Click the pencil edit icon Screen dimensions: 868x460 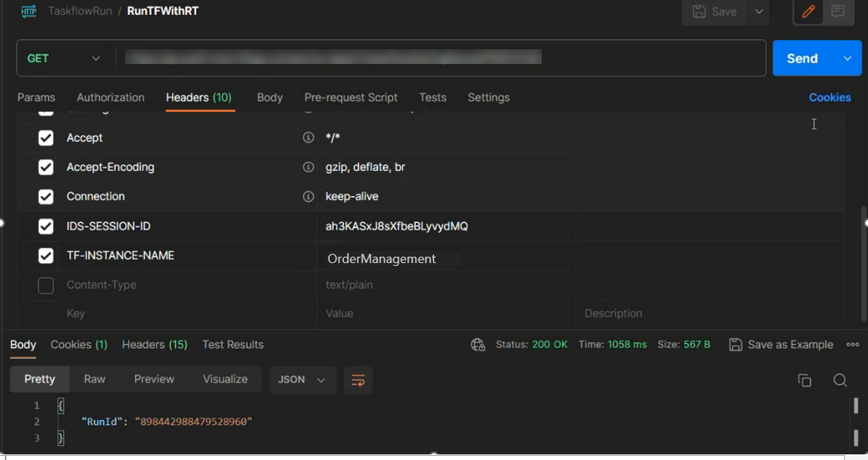(x=808, y=12)
